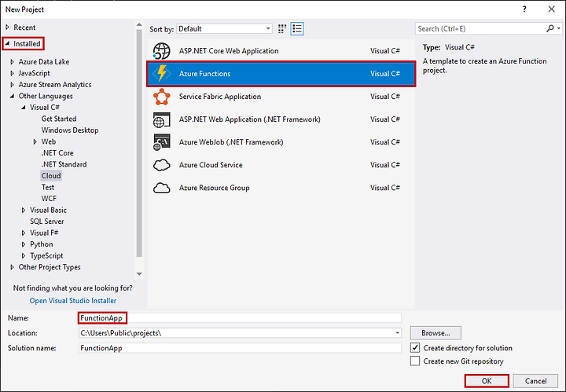The width and height of the screenshot is (566, 392).
Task: Click the project Name input field
Action: (240, 317)
